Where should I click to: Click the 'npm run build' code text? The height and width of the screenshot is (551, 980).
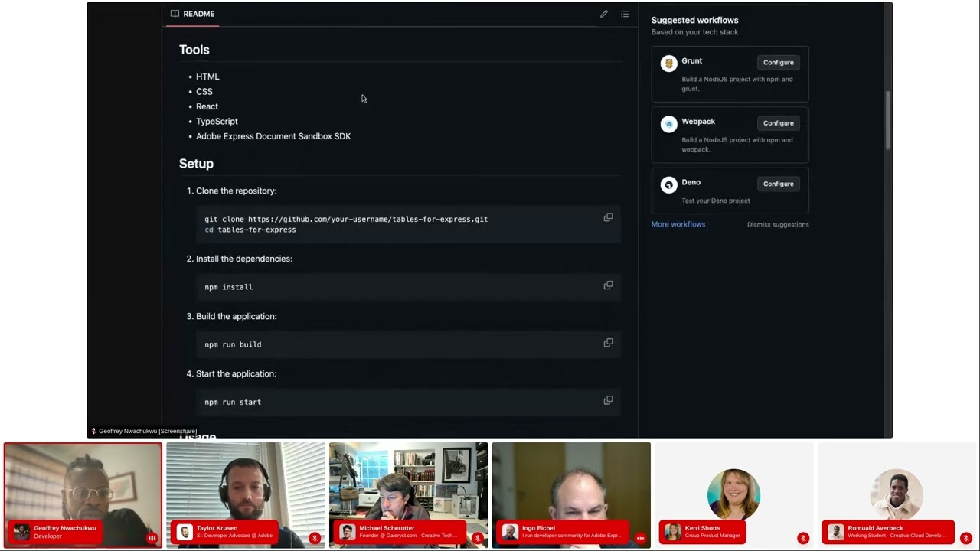(233, 344)
